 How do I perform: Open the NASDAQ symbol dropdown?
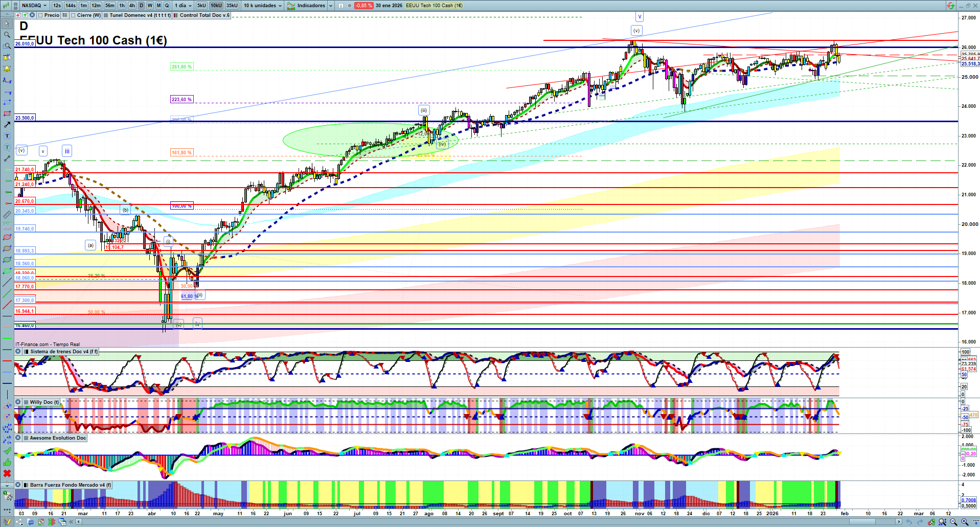(x=34, y=6)
